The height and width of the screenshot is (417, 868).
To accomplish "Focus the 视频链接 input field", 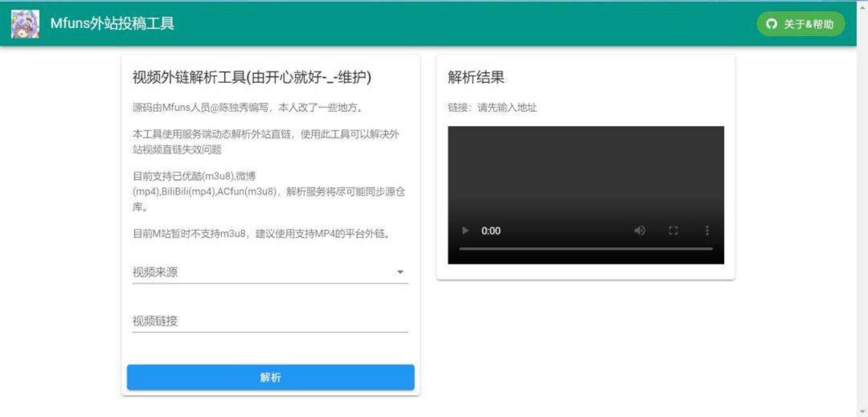I will [x=270, y=321].
